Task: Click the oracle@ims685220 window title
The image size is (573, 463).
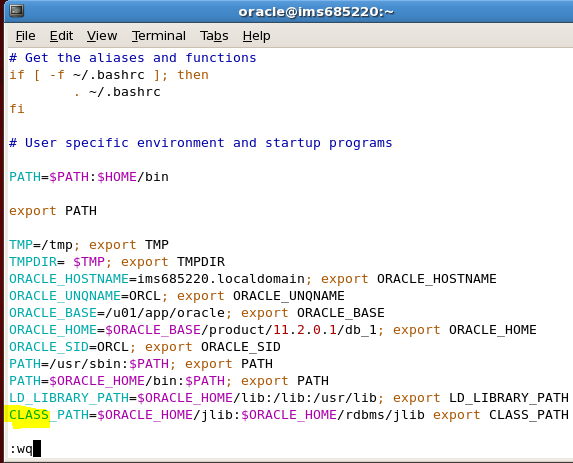Action: [x=316, y=12]
